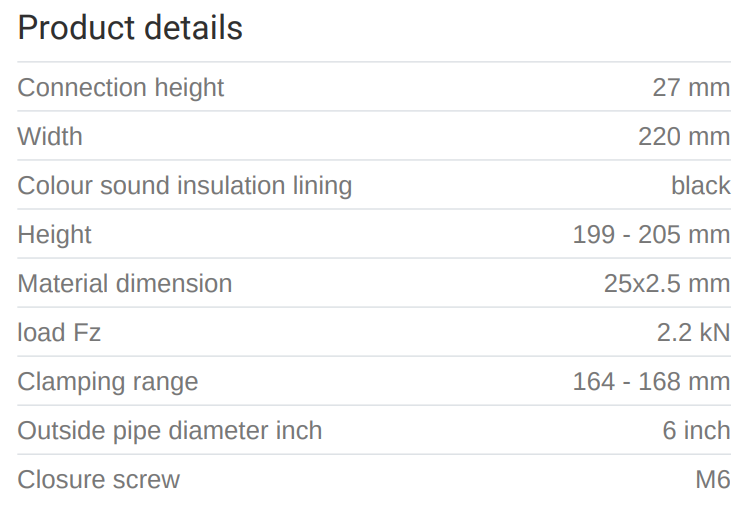The height and width of the screenshot is (507, 752).
Task: Click the Height row label
Action: [54, 235]
